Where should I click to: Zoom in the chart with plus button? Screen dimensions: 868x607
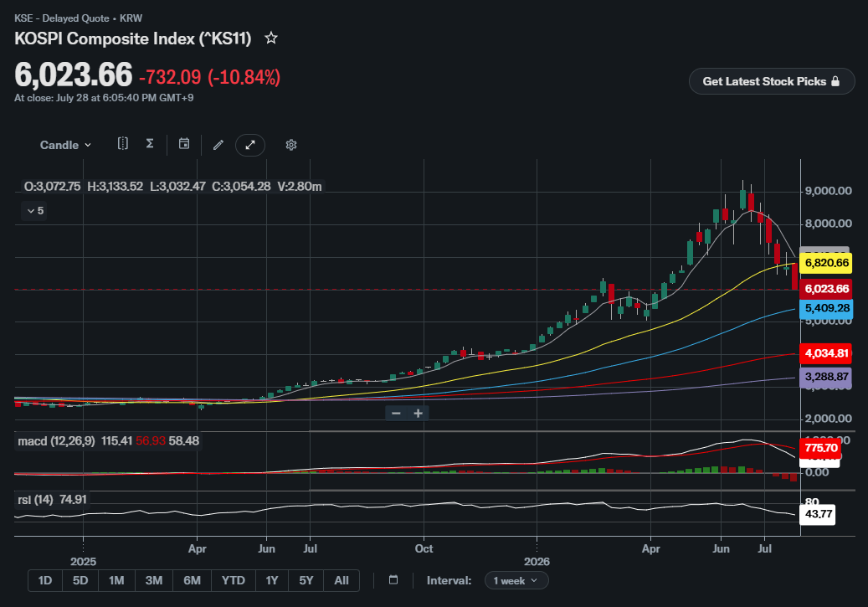tap(418, 413)
